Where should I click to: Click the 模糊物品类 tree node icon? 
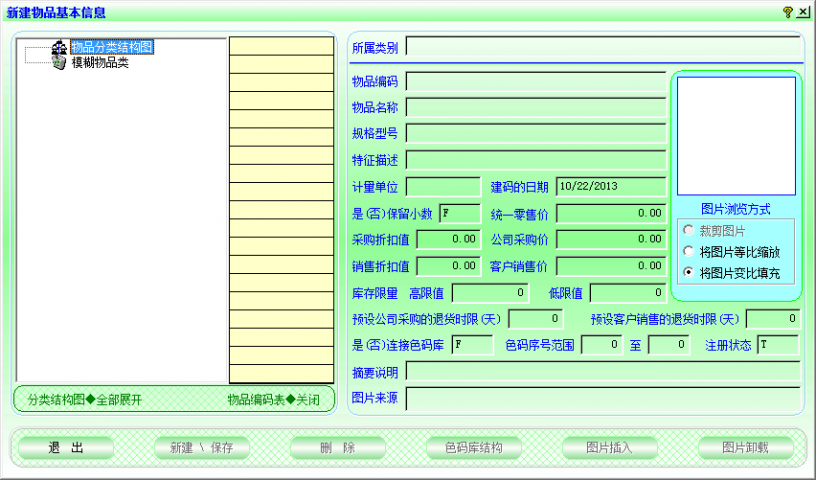point(60,62)
